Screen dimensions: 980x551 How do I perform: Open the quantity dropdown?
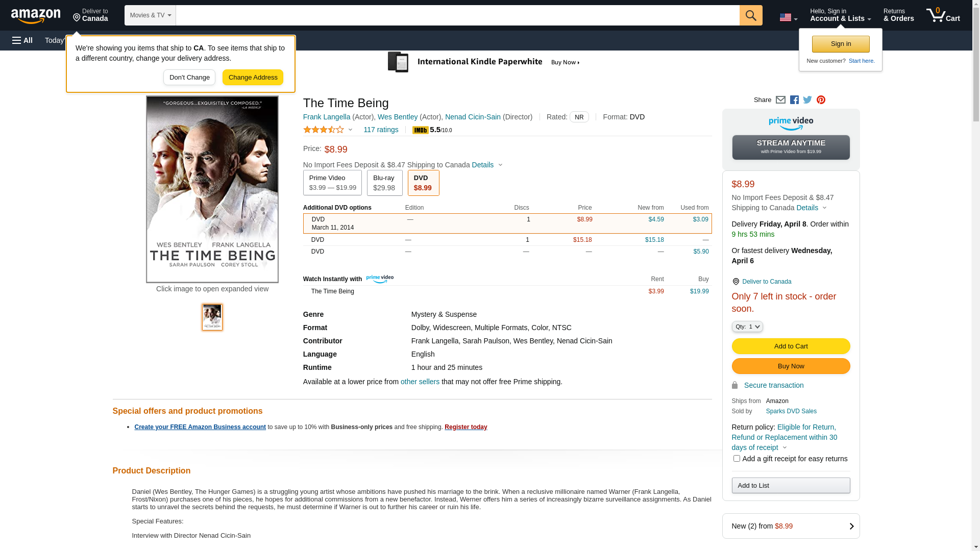(747, 327)
